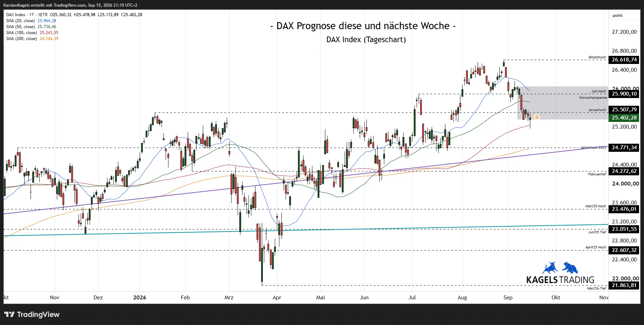644x325 pixels.
Task: Click the 23.476,01 price label
Action: click(x=624, y=209)
